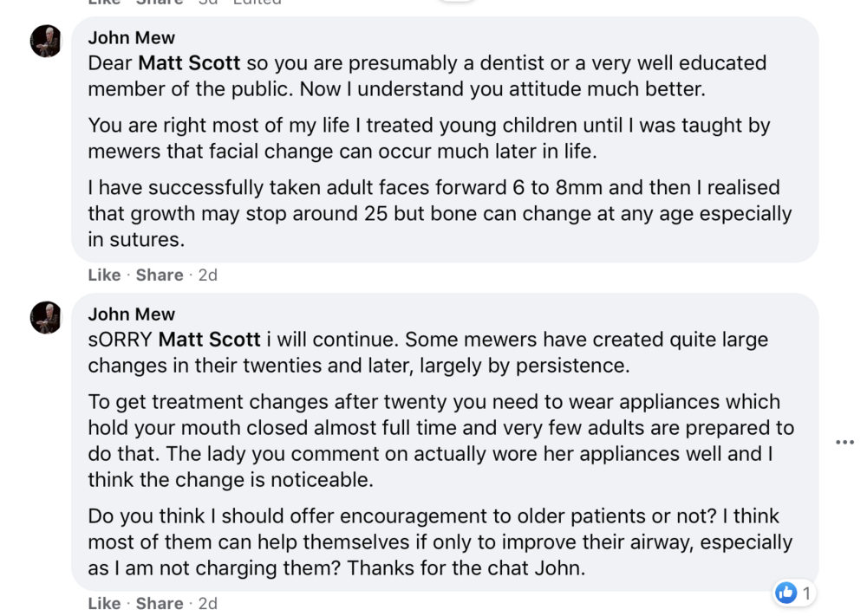Open the 2d timestamp under the first comment

click(x=207, y=275)
